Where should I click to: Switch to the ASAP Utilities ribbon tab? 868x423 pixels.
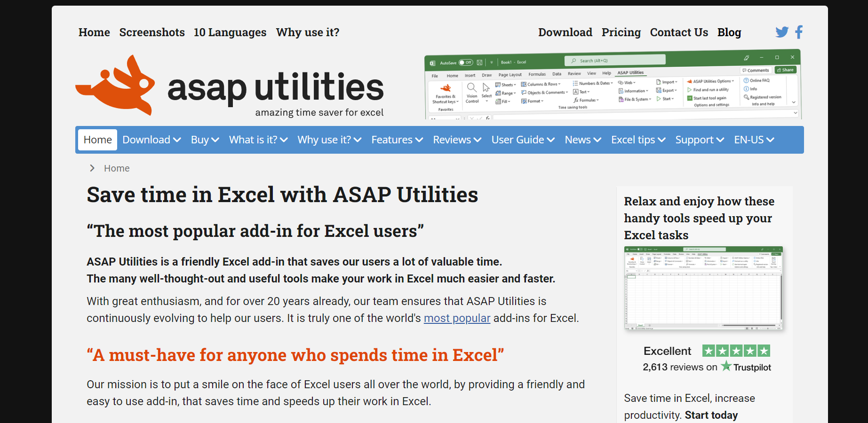click(x=630, y=73)
